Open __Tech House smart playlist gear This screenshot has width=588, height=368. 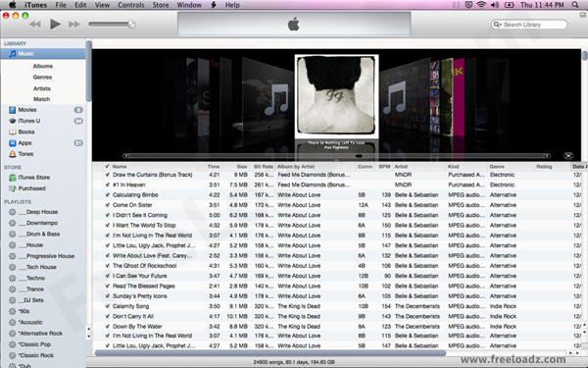(13, 267)
